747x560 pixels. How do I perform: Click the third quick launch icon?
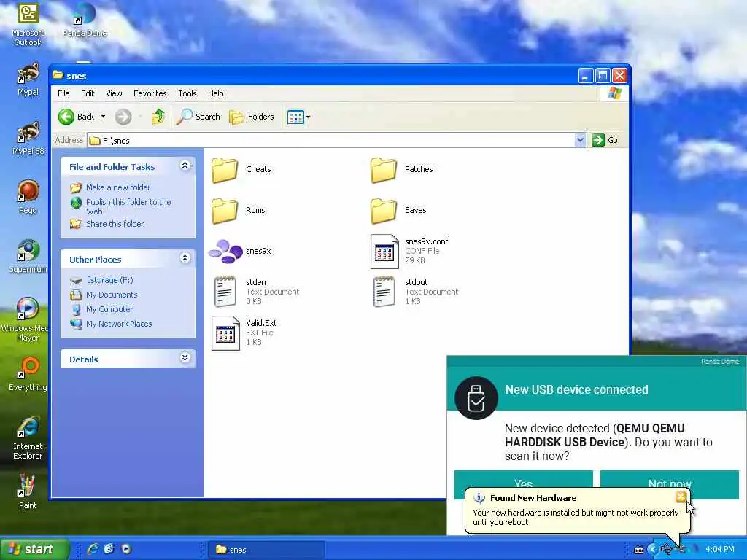point(125,549)
